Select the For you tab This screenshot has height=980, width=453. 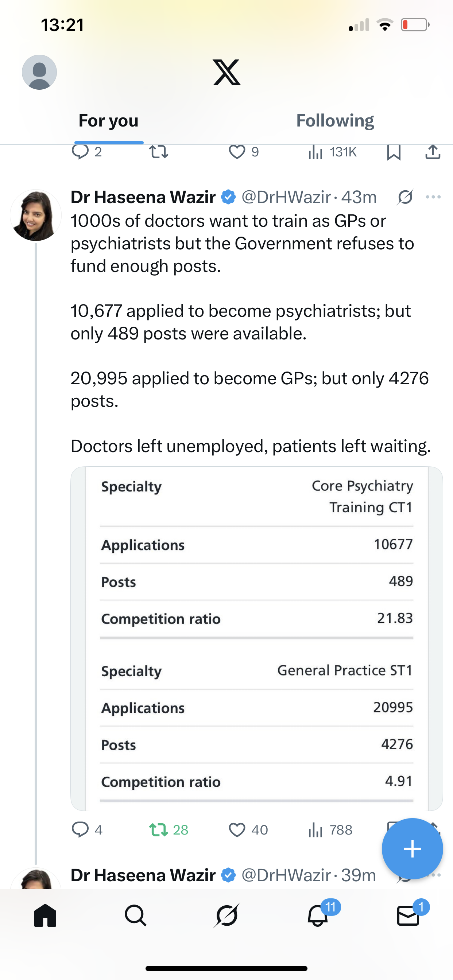(x=108, y=121)
